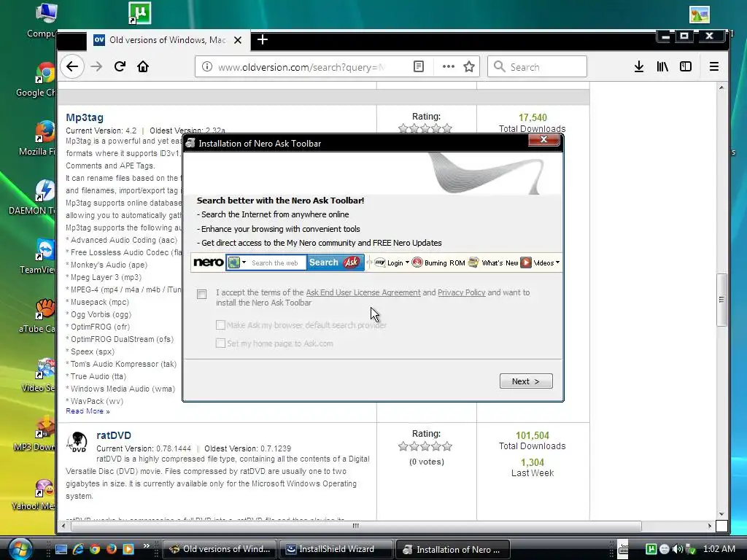Click the blue Search Ask button

pyautogui.click(x=335, y=262)
